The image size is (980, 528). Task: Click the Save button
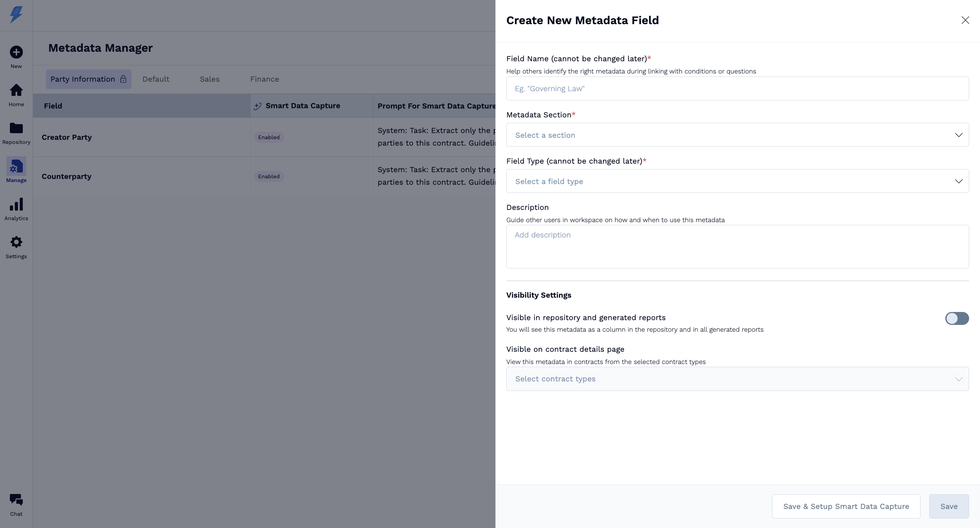948,506
